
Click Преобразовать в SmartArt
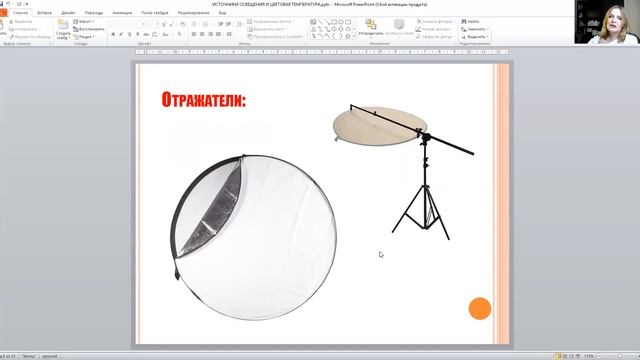[276, 37]
